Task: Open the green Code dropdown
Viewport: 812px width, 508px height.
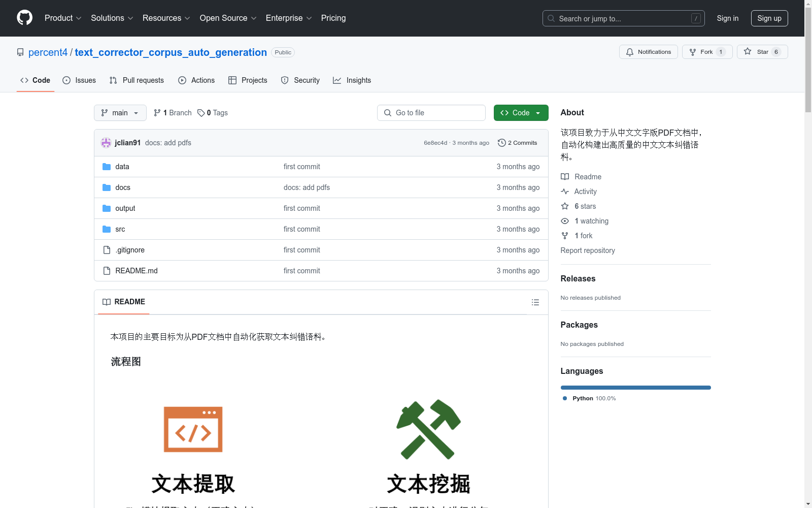Action: coord(521,113)
